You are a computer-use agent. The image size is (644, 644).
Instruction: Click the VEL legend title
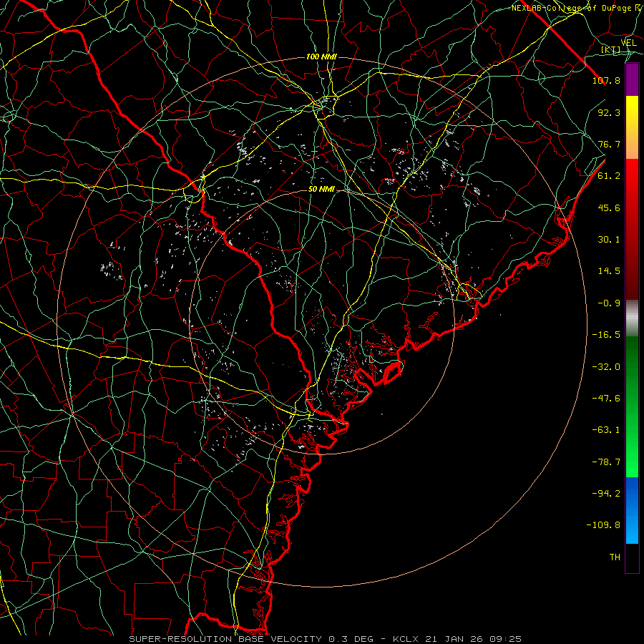click(x=629, y=42)
